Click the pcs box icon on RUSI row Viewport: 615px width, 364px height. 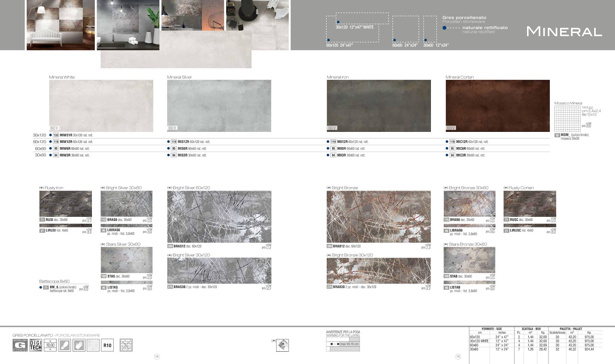pos(89,220)
